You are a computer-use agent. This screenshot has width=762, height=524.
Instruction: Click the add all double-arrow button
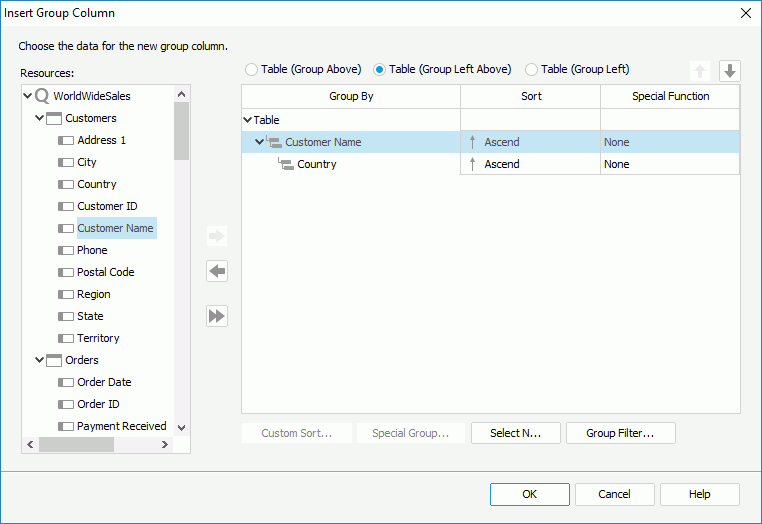(x=217, y=316)
